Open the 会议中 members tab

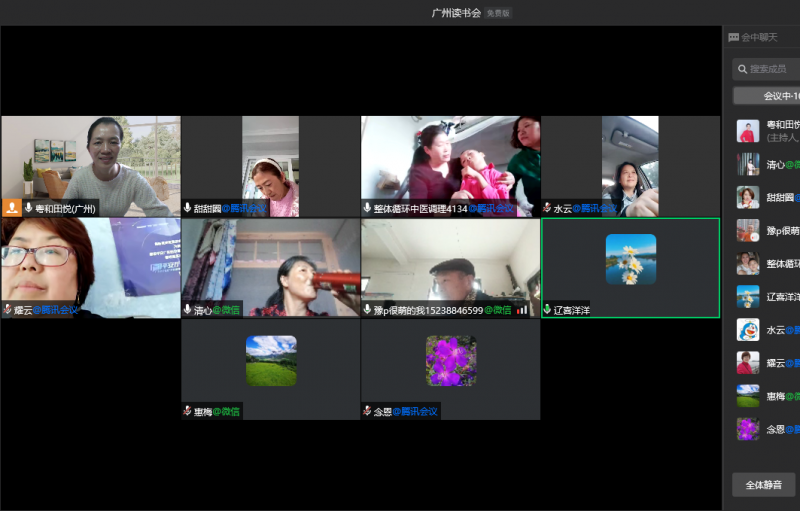pos(768,96)
